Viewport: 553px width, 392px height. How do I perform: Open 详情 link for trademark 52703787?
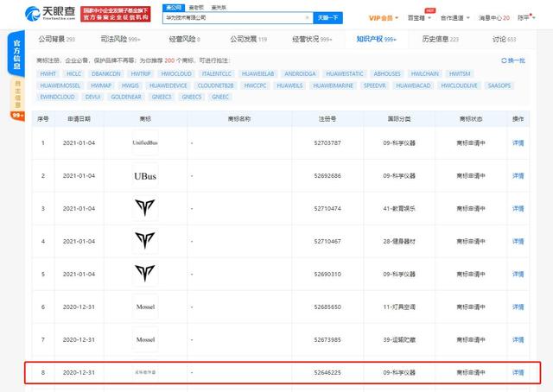[518, 141]
